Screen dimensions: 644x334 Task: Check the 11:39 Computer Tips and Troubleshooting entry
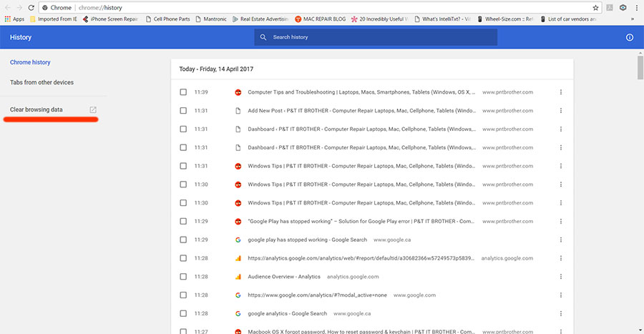click(183, 92)
